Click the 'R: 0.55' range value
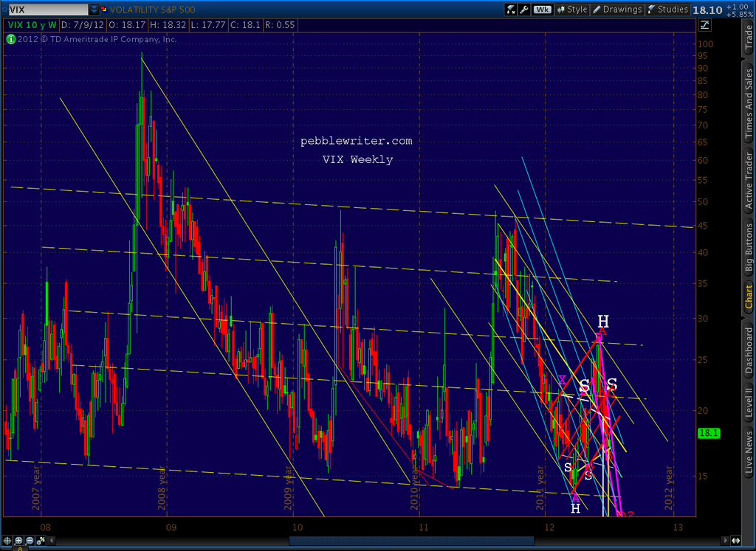 coord(280,24)
